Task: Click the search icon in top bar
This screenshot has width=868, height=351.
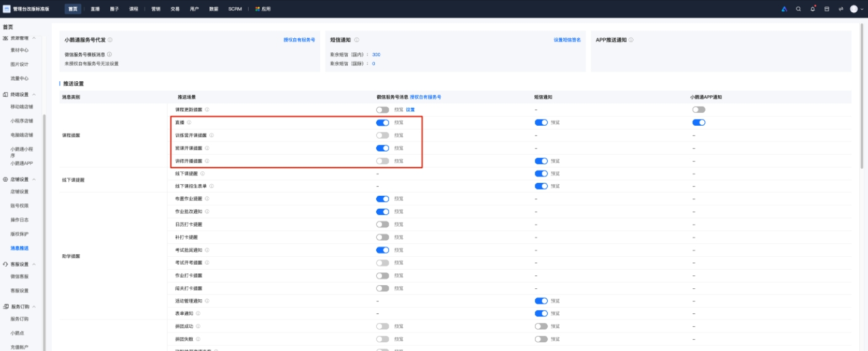Action: point(798,9)
